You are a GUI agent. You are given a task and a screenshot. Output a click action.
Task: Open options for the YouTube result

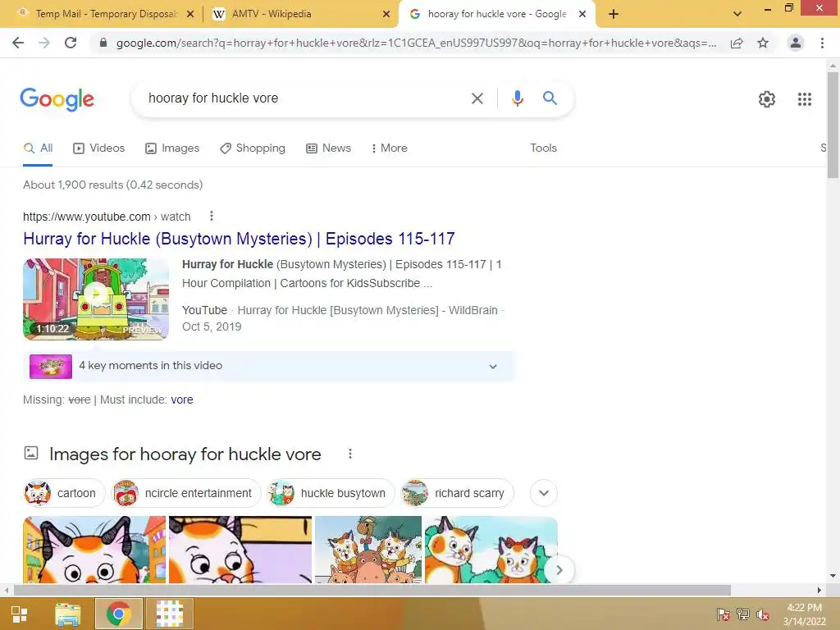[212, 216]
